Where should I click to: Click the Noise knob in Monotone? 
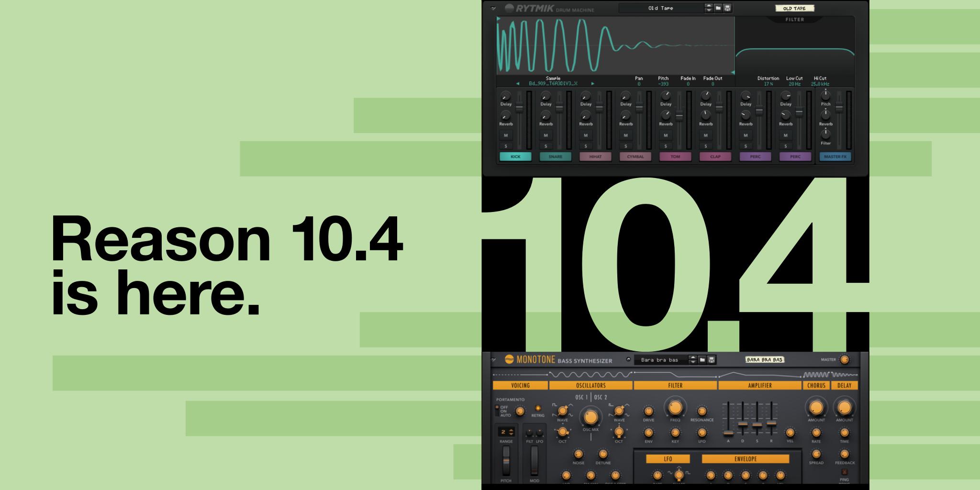(578, 454)
